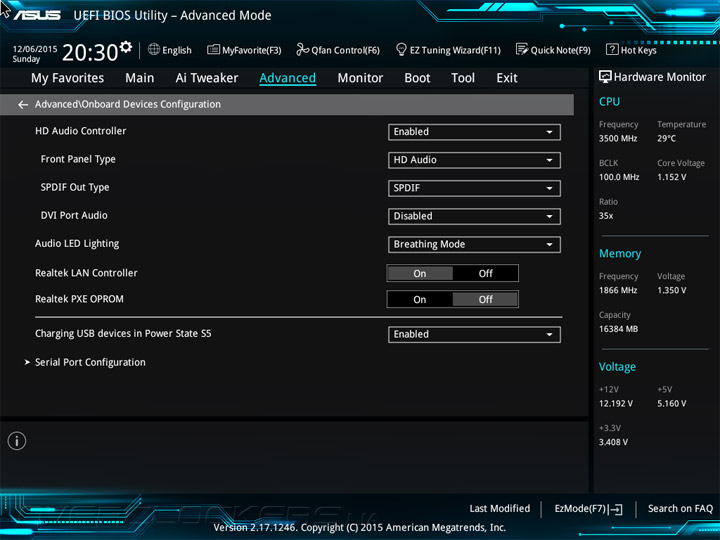Select the Audio LED Lighting label
Screen dimensions: 720x540
(x=77, y=244)
